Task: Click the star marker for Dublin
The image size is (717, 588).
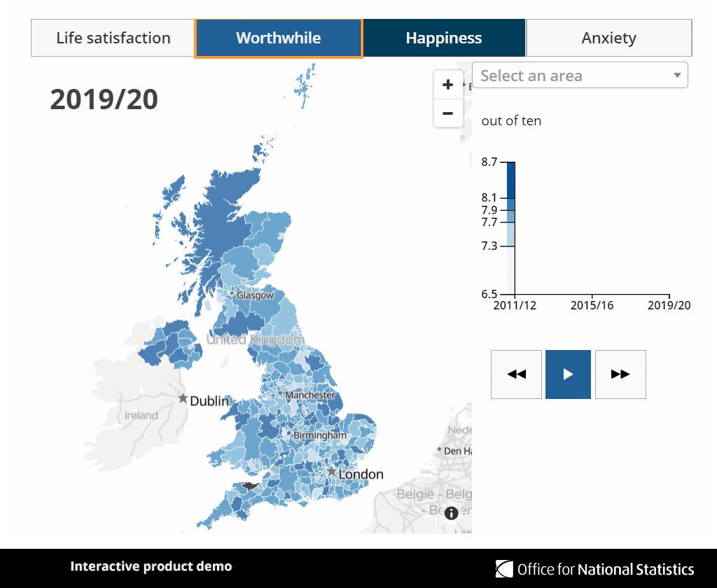Action: (183, 398)
